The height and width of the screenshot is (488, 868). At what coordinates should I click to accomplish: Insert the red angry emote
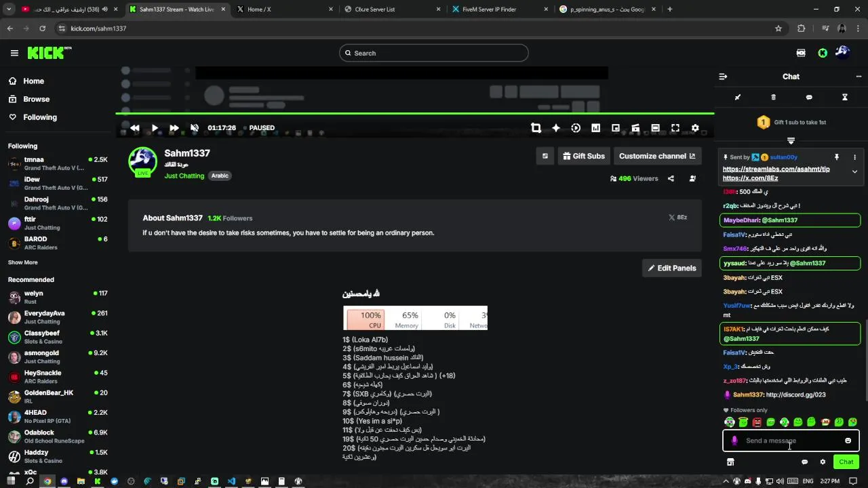757,422
